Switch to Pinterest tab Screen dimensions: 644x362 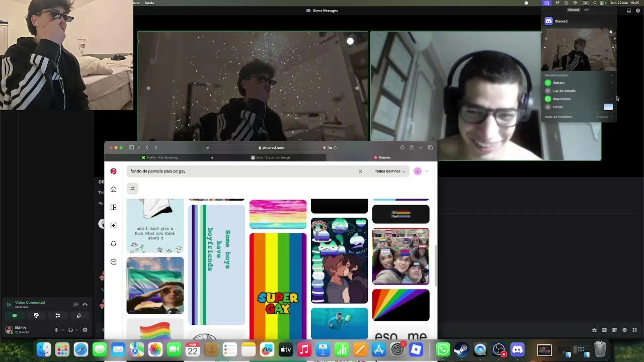click(x=382, y=158)
